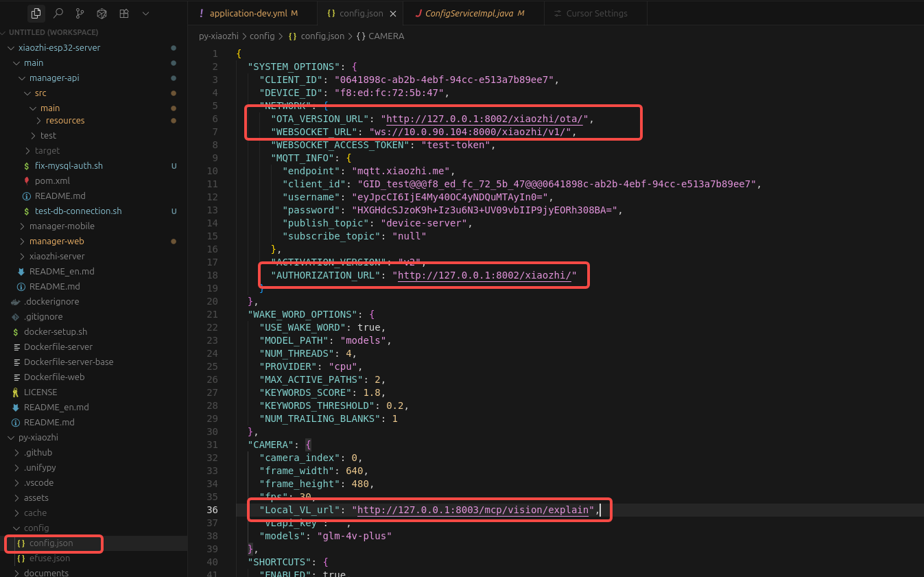Switch to the application-dev.yml tab

pyautogui.click(x=248, y=13)
